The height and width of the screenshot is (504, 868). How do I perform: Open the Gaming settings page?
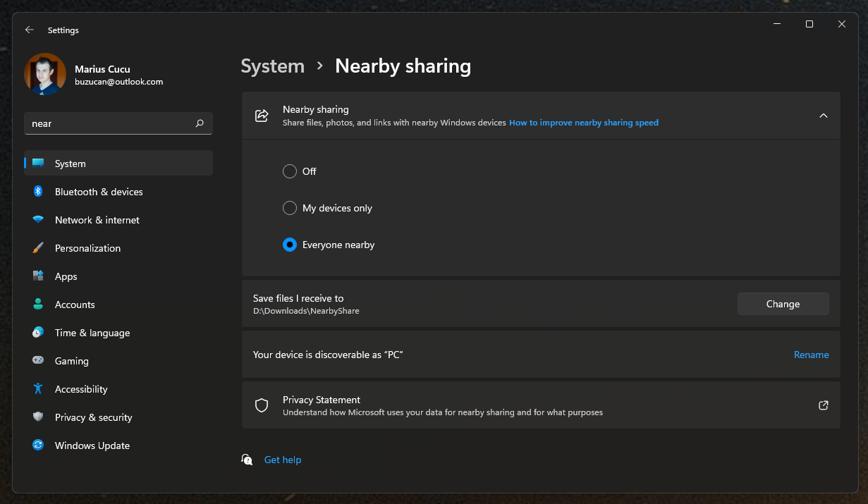[72, 361]
